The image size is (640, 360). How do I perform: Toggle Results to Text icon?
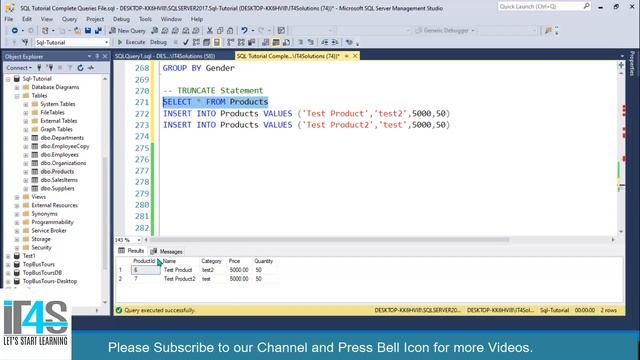266,42
